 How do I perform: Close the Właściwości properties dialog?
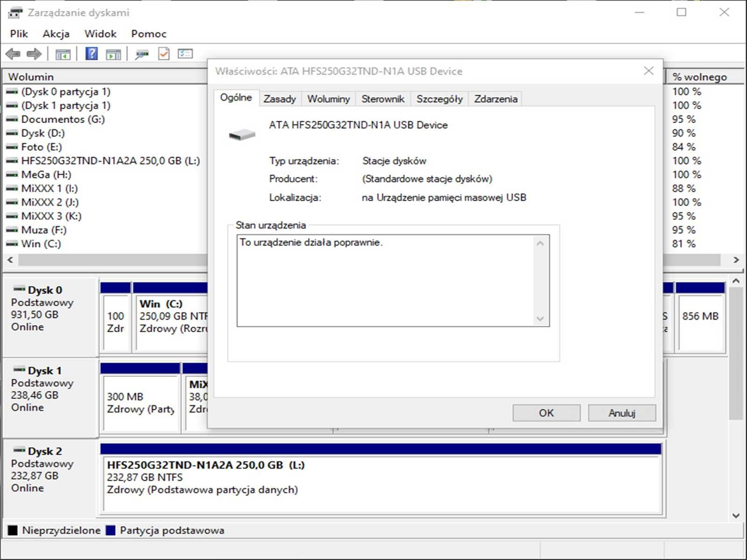(648, 71)
